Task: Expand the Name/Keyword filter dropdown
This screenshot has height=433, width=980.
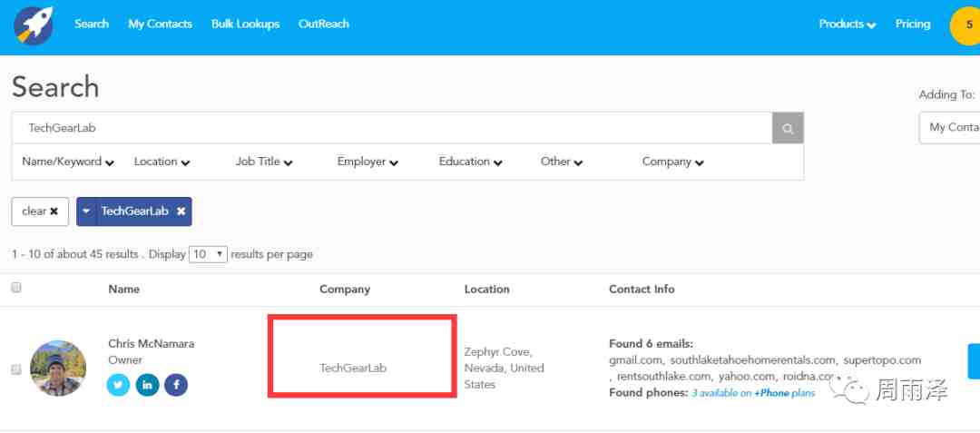Action: click(68, 162)
